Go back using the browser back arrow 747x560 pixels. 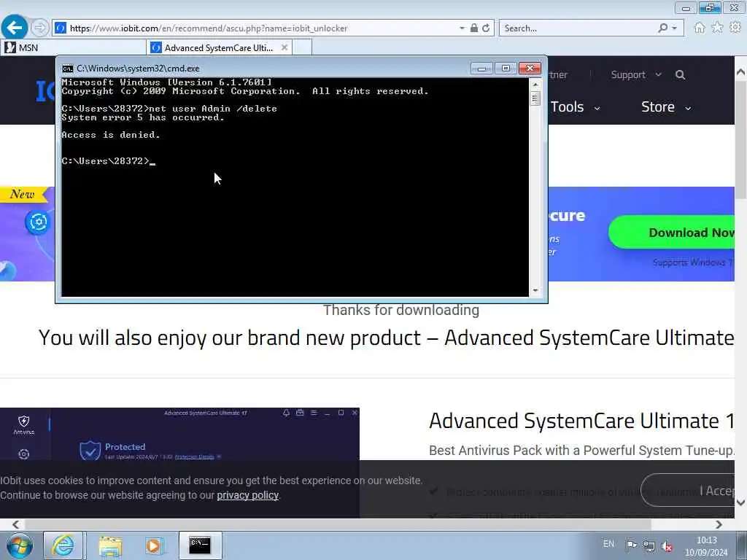[15, 28]
